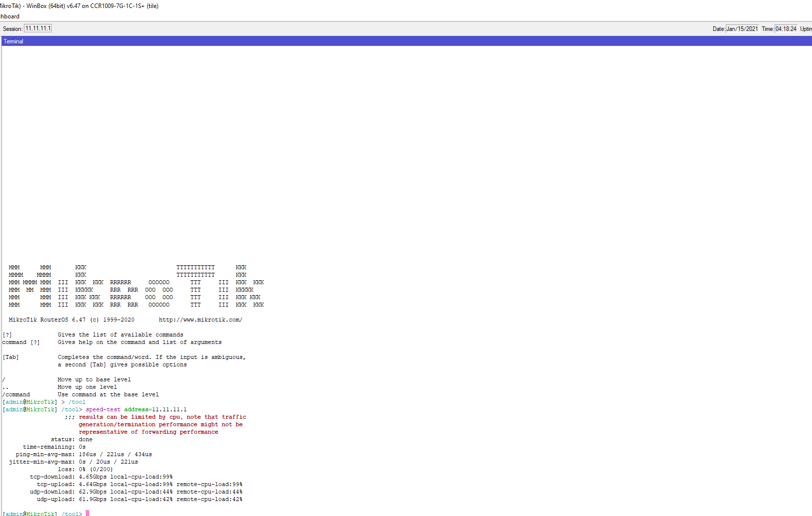812x516 pixels.
Task: Click 'remote-cpu-load:42%' on the udp-upload row
Action: 209,500
